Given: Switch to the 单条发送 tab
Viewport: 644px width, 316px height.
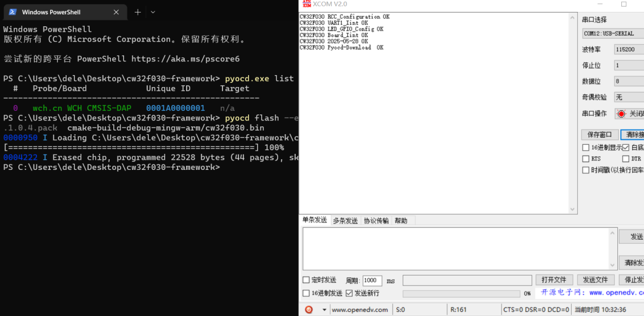Looking at the screenshot, I should pos(315,220).
